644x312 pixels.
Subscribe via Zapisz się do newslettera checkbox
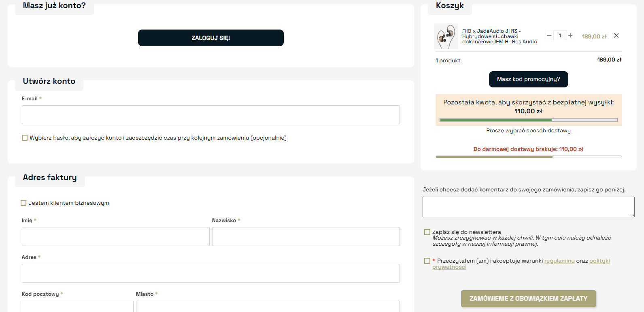click(x=427, y=232)
